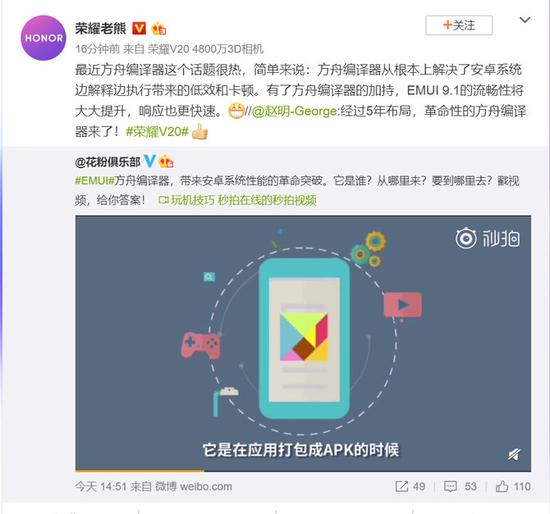
Task: Click the 秒拍 logo watermark on video
Action: click(488, 239)
